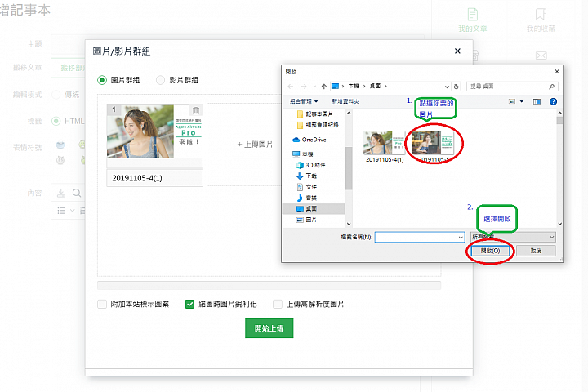Screen dimensions: 588x392
Task: Uncheck 縮圖時圖片銳利化 checkbox
Action: click(x=189, y=304)
